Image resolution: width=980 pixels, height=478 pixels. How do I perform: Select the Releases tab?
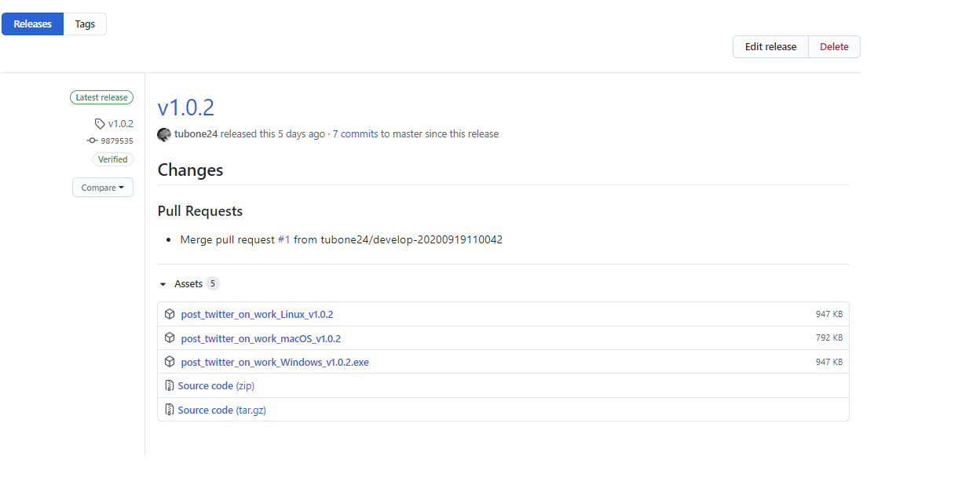click(32, 24)
